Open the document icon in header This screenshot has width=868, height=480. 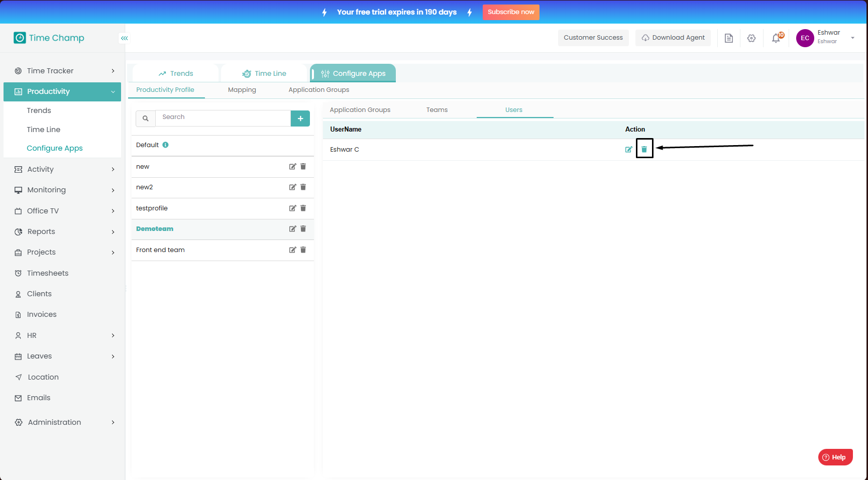point(729,38)
